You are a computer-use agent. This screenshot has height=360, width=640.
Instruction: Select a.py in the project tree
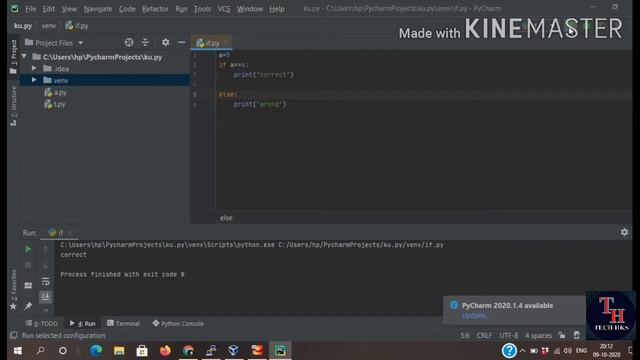[x=56, y=93]
